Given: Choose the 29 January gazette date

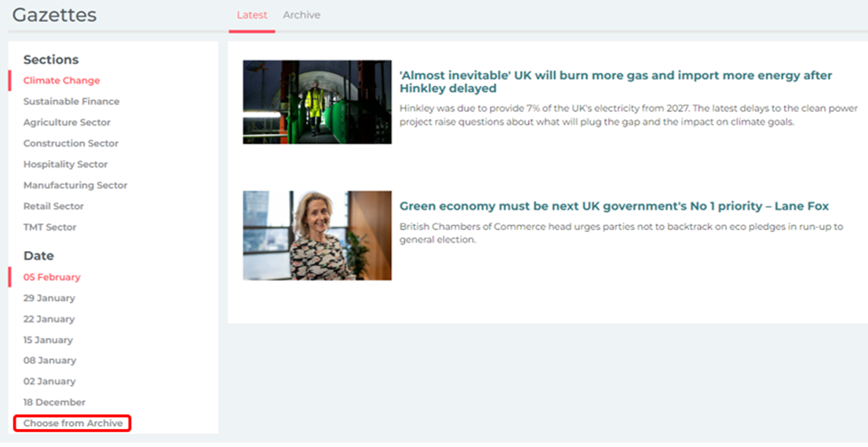Looking at the screenshot, I should click(49, 298).
